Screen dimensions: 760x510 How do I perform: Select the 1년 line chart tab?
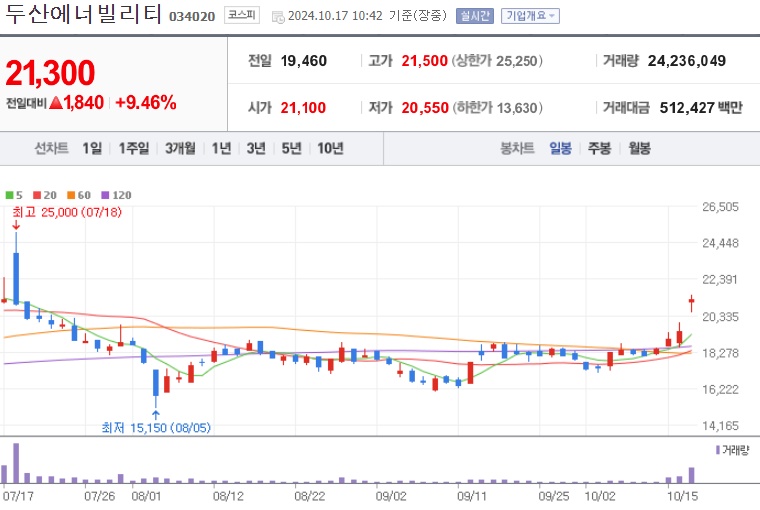(221, 148)
